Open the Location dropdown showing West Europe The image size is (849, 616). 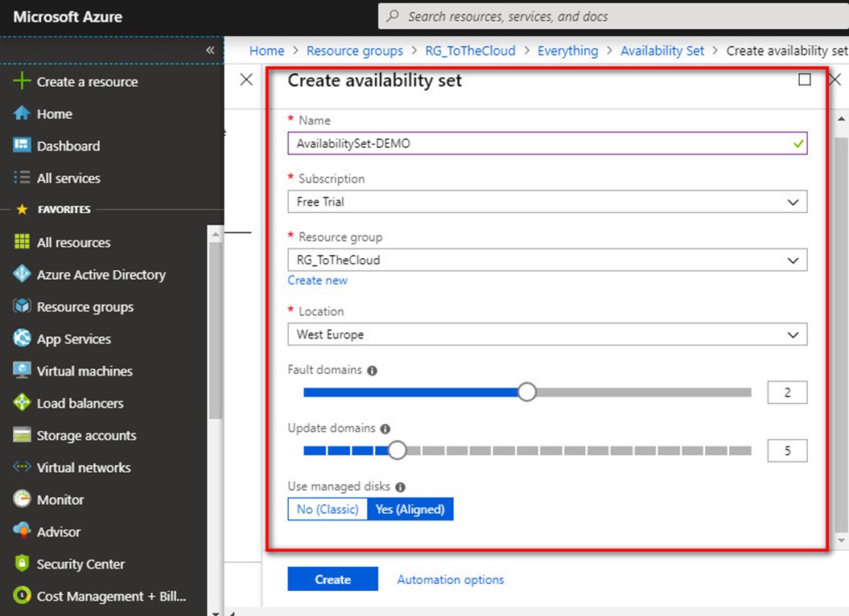click(547, 335)
